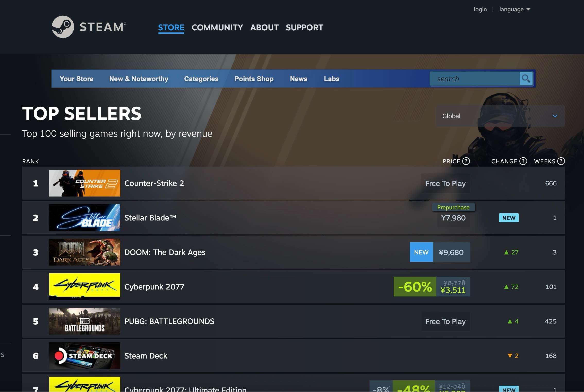The height and width of the screenshot is (392, 584).
Task: Select the Points Shop menu item
Action: pos(254,79)
